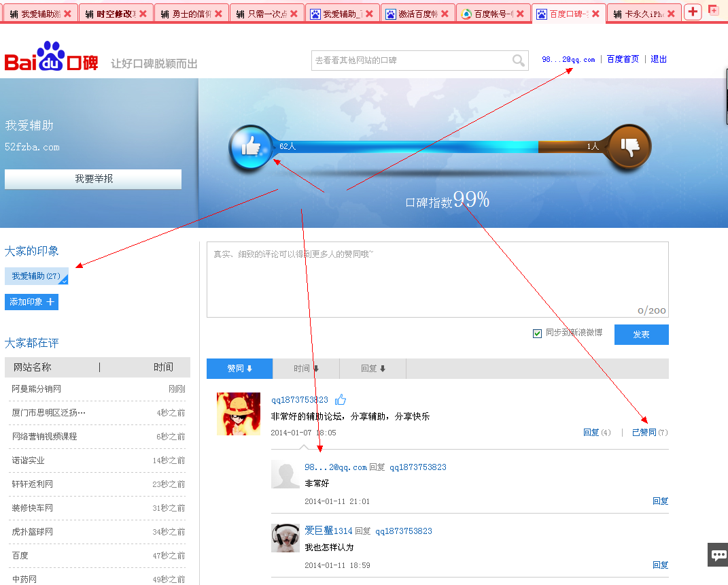
Task: Click 已赞同 (7) link
Action: click(x=650, y=433)
